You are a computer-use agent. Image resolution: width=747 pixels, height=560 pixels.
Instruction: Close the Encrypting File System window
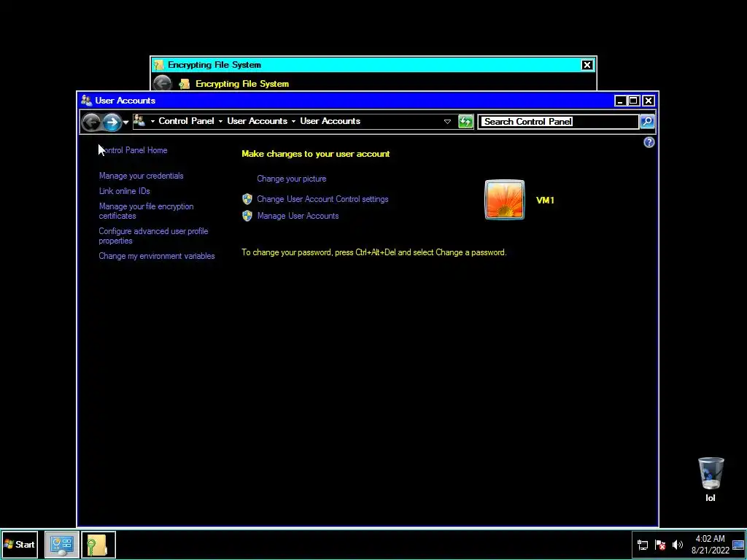pos(587,65)
